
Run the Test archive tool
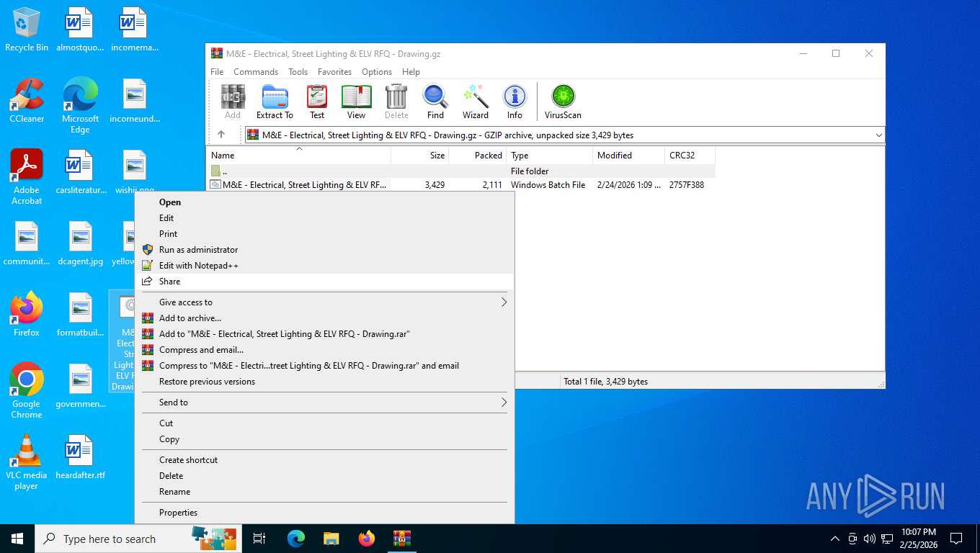tap(317, 102)
